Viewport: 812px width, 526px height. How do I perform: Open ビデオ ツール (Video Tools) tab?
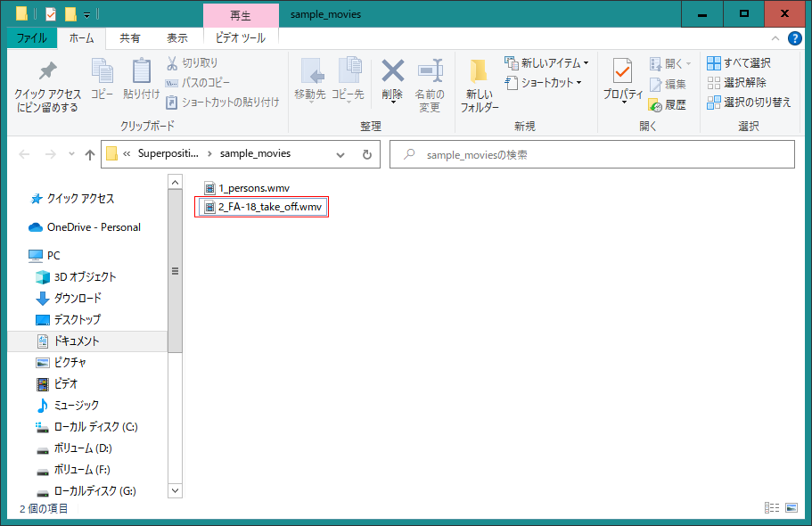click(x=241, y=37)
